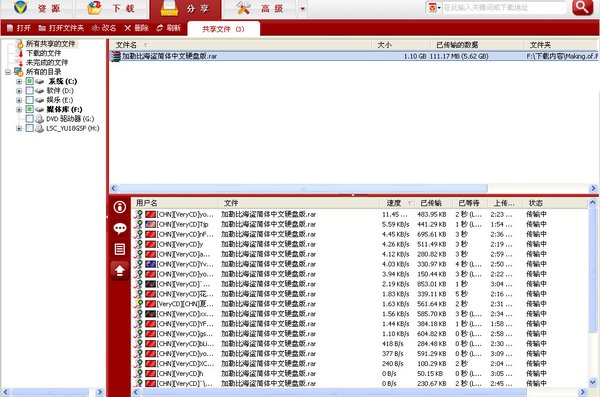
Task: Expand the LSC_YU10GSF (H:) drive node
Action: tap(19, 129)
